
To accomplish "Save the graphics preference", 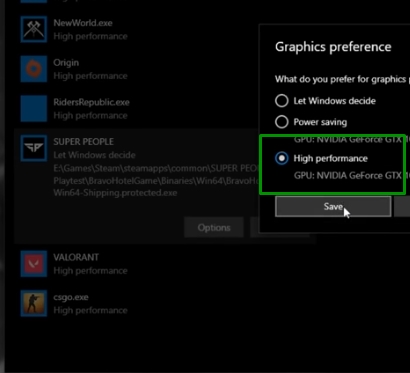I will click(333, 206).
